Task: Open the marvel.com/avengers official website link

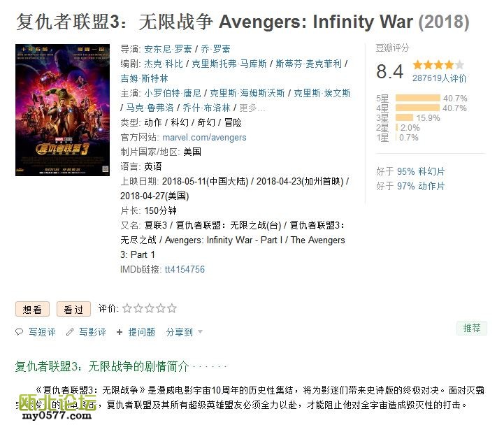Action: point(204,138)
